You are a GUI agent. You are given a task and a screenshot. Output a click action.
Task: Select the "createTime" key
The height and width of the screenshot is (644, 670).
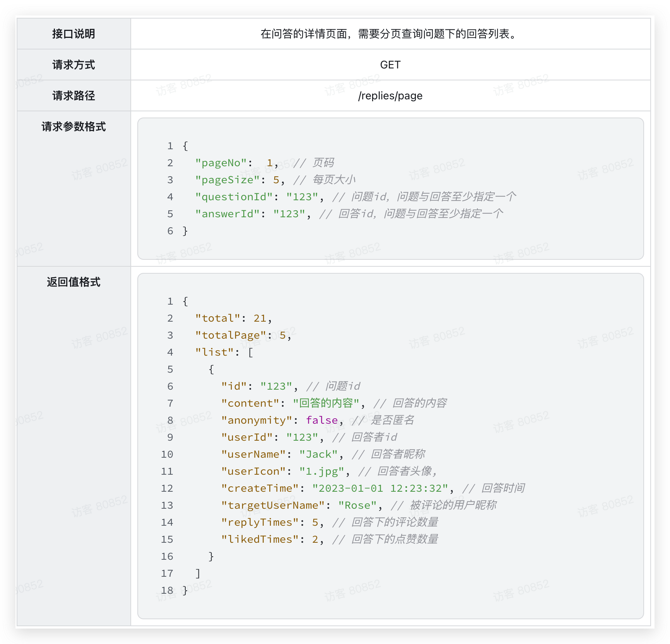click(x=260, y=488)
